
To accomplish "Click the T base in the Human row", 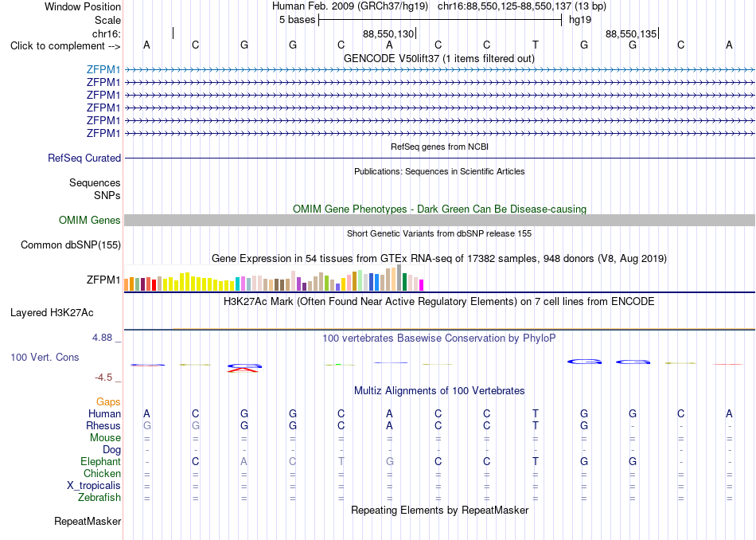I will point(536,414).
